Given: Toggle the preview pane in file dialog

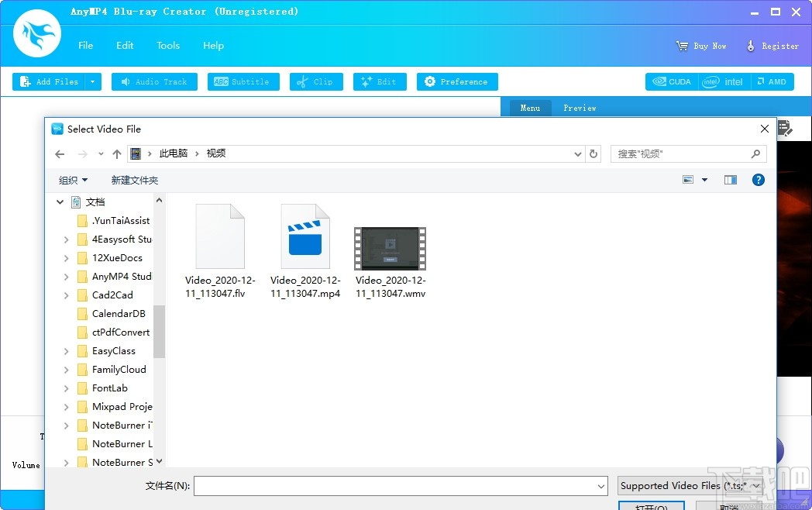Looking at the screenshot, I should point(730,179).
